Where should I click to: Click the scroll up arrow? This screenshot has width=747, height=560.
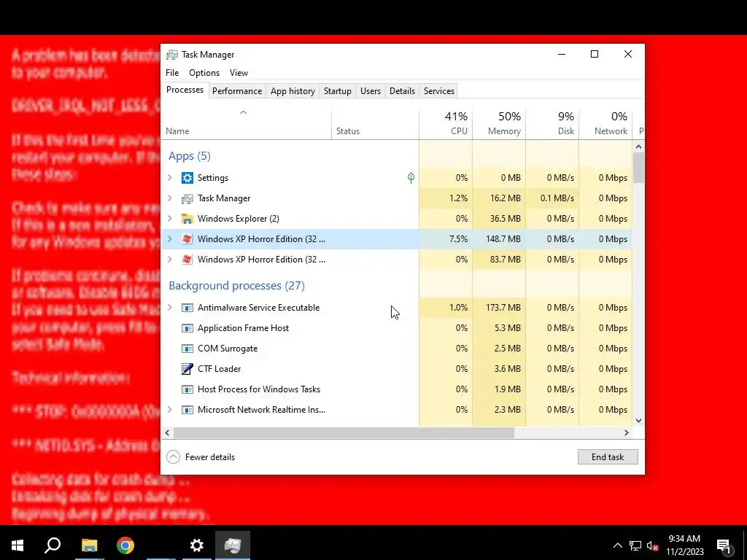638,147
